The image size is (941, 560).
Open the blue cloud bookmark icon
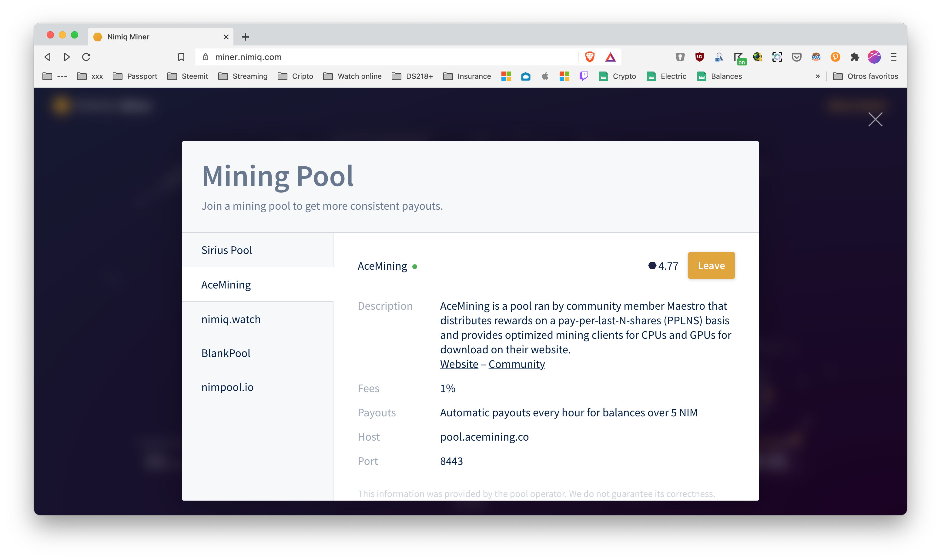(525, 77)
